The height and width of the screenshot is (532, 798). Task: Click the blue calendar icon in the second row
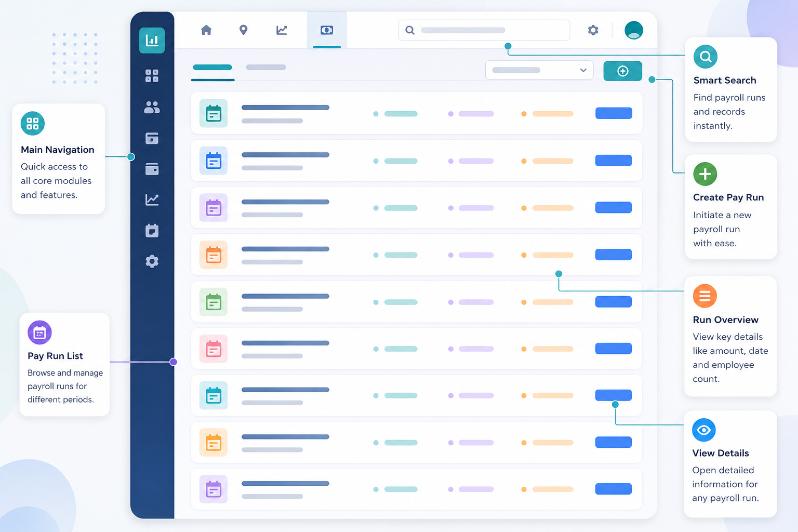[x=214, y=161]
